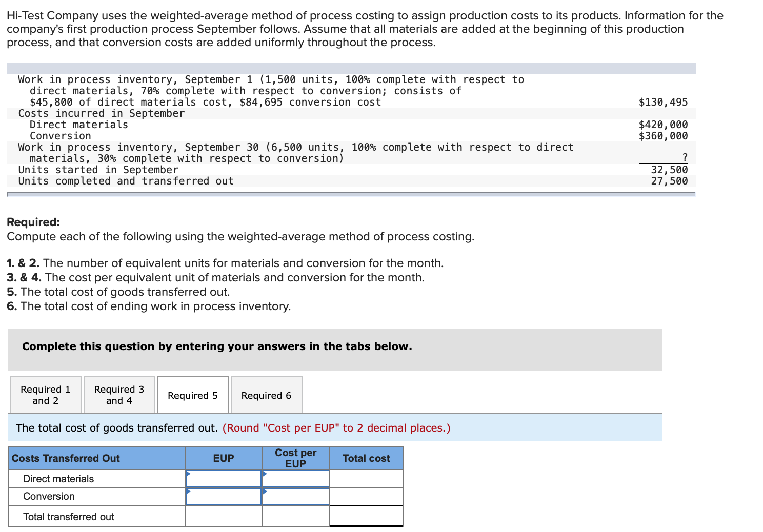Click the 'EUP' column header
Viewport: 763px width, 532px height.
pos(224,458)
